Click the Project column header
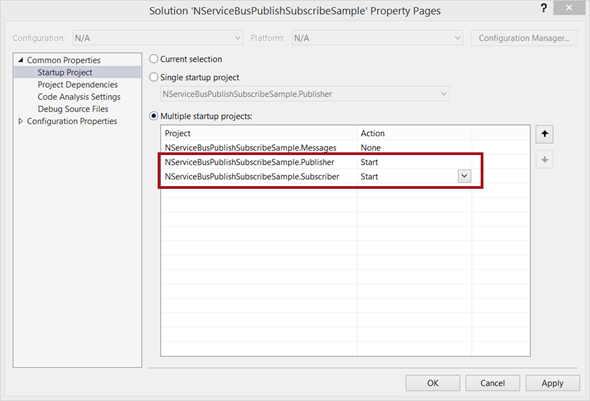This screenshot has height=401, width=590. coord(259,133)
